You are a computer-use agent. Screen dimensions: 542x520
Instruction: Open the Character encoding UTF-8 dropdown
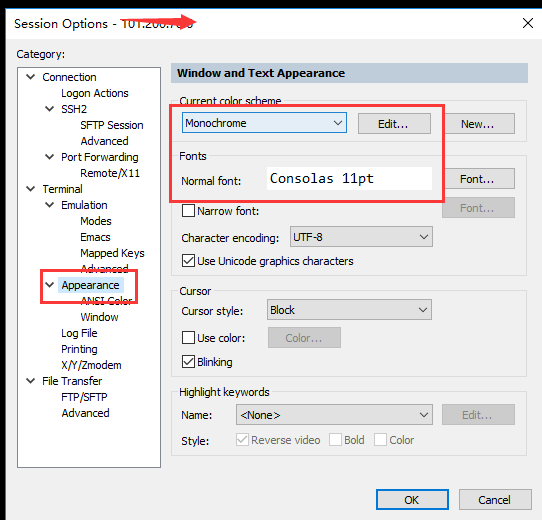click(x=361, y=237)
